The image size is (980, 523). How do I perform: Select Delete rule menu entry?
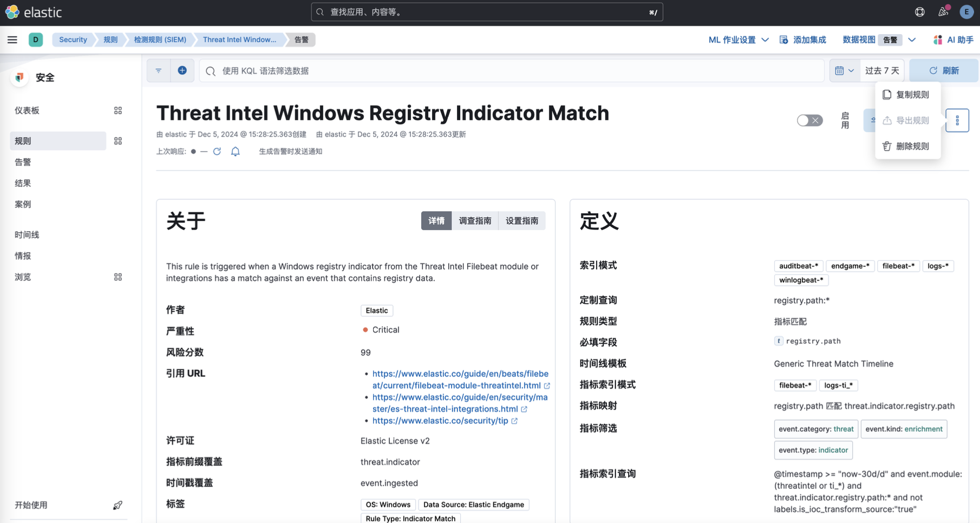(x=908, y=146)
